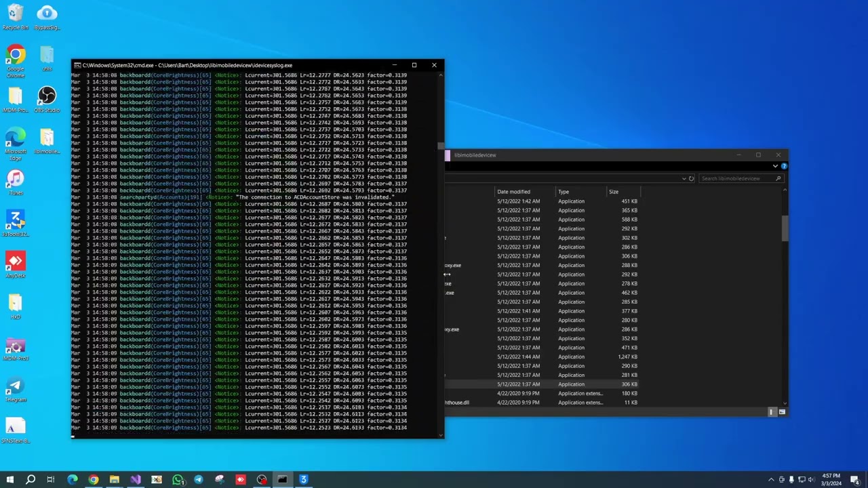Launch AnyDesk from the desktop

[15, 265]
